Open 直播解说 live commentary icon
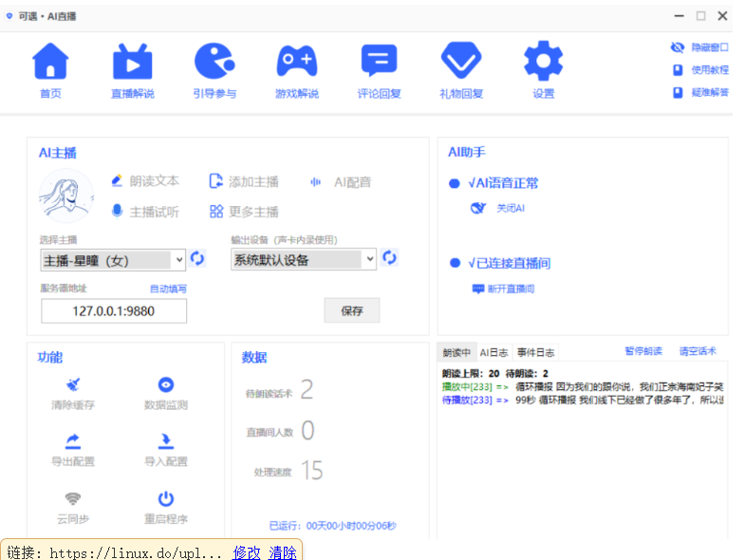Image resolution: width=745 pixels, height=560 pixels. [132, 63]
